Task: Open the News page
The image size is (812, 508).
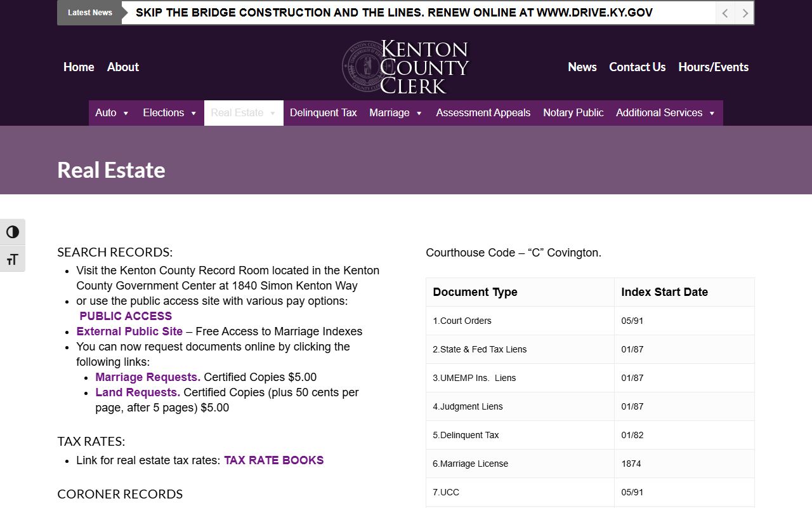Action: (582, 67)
